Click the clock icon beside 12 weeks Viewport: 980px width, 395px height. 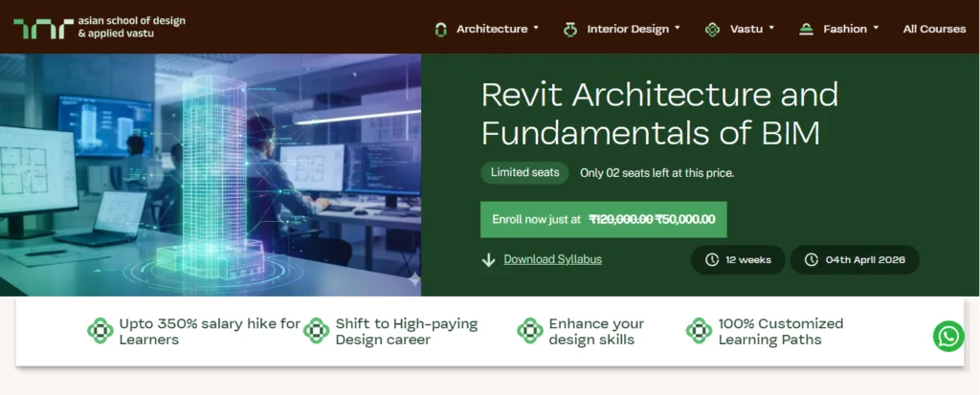[x=712, y=259]
